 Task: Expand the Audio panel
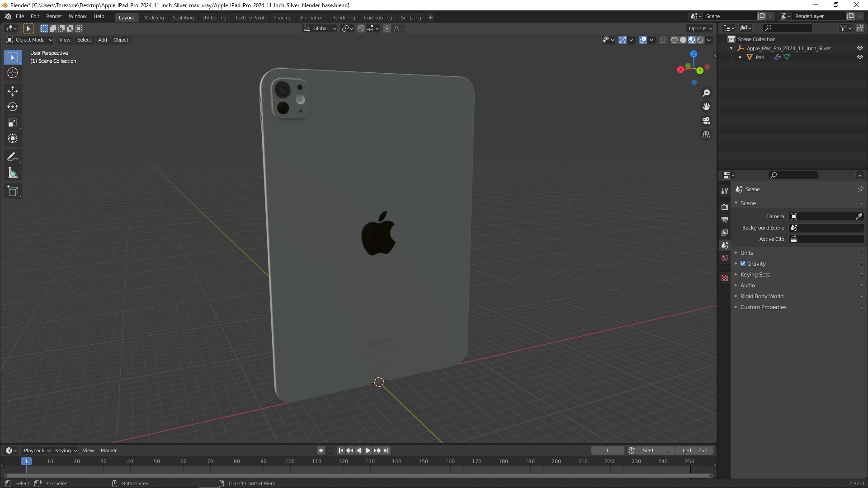(747, 285)
